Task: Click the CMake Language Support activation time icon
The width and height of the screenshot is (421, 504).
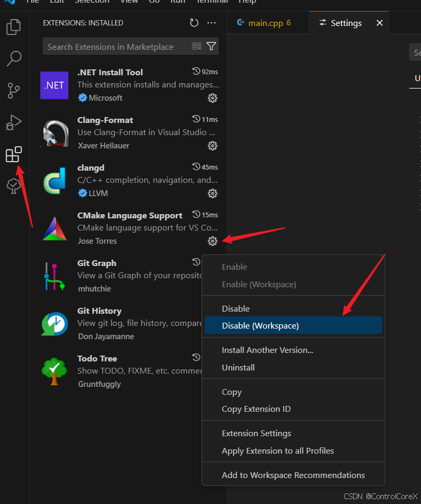Action: coord(196,215)
